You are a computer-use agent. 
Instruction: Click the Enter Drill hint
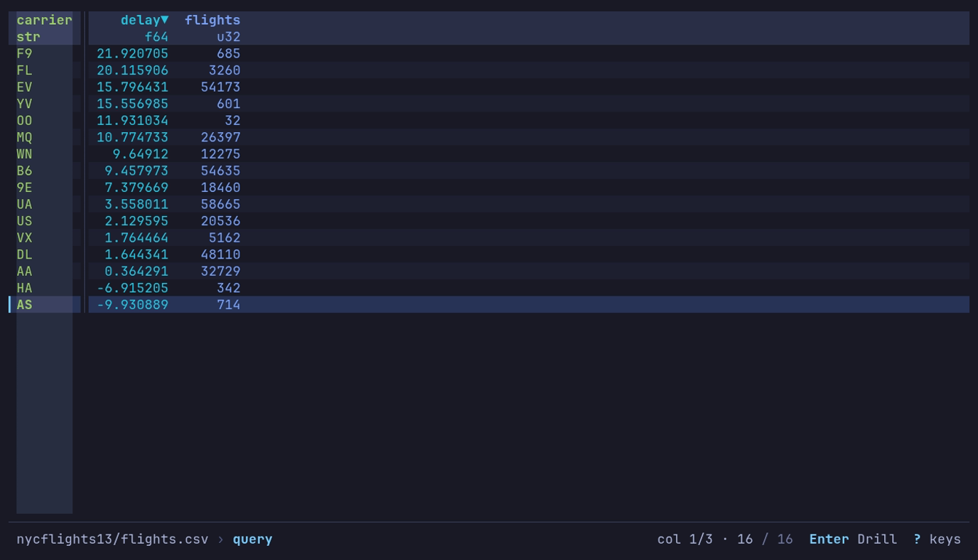[853, 539]
